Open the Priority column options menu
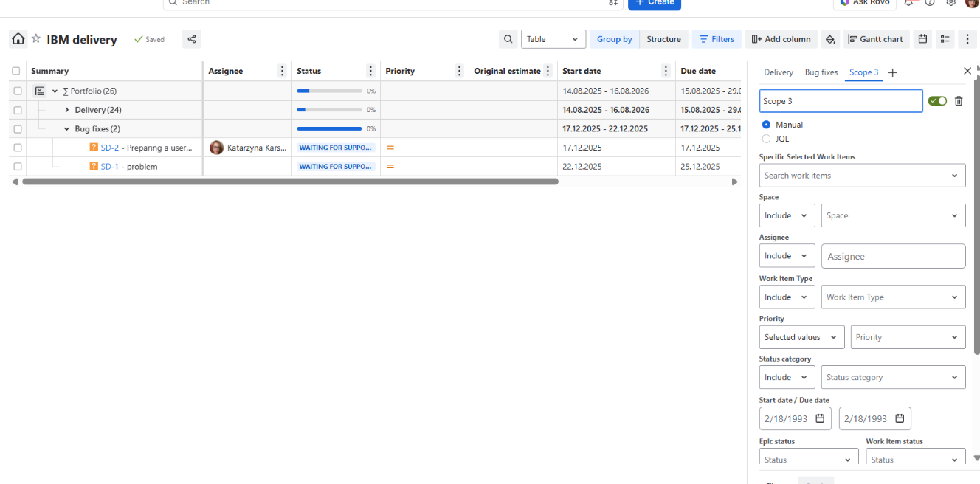The height and width of the screenshot is (484, 980). (459, 71)
